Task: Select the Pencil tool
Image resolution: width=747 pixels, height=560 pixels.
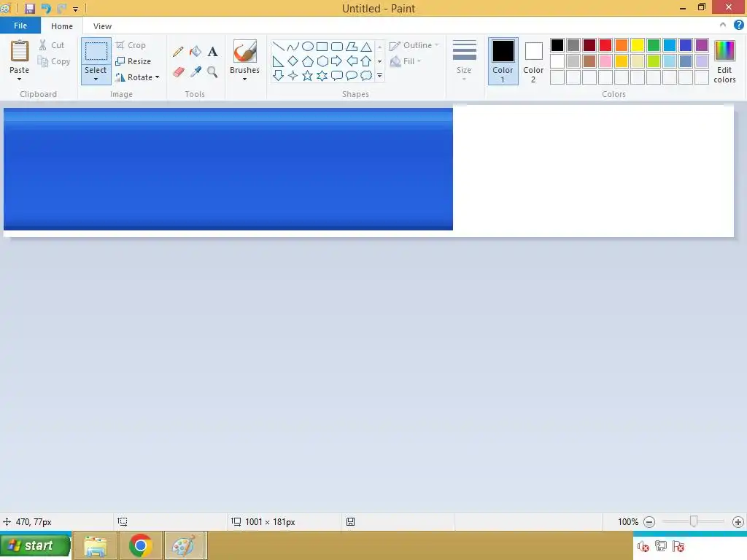Action: (178, 52)
